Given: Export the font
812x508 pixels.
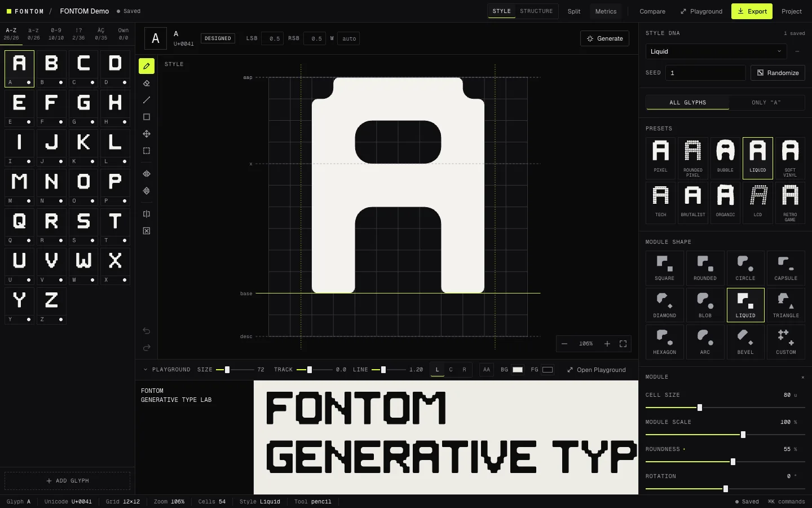Looking at the screenshot, I should (752, 11).
